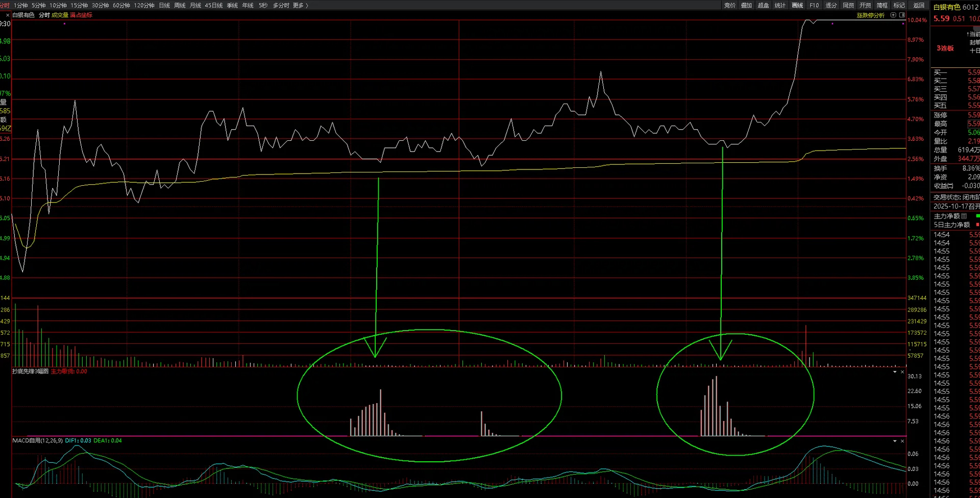Select the 60分钟 period tab
This screenshot has width=980, height=498.
(x=121, y=5)
